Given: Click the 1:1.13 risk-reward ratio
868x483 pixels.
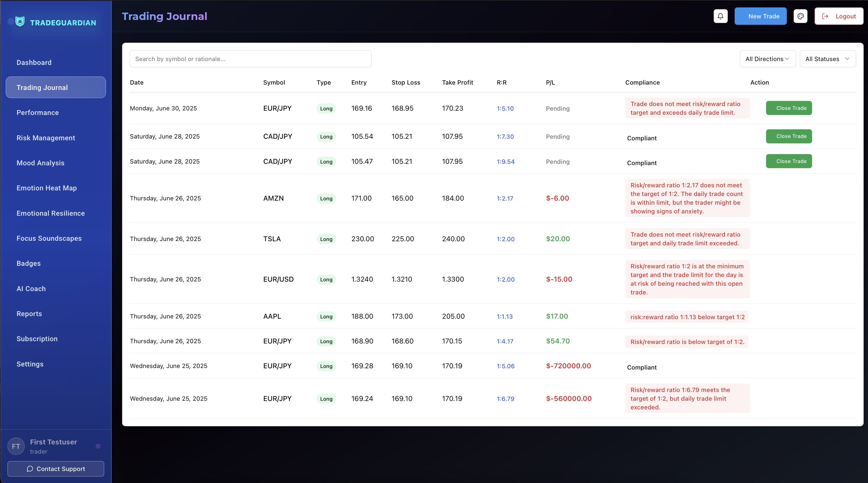Looking at the screenshot, I should point(505,316).
